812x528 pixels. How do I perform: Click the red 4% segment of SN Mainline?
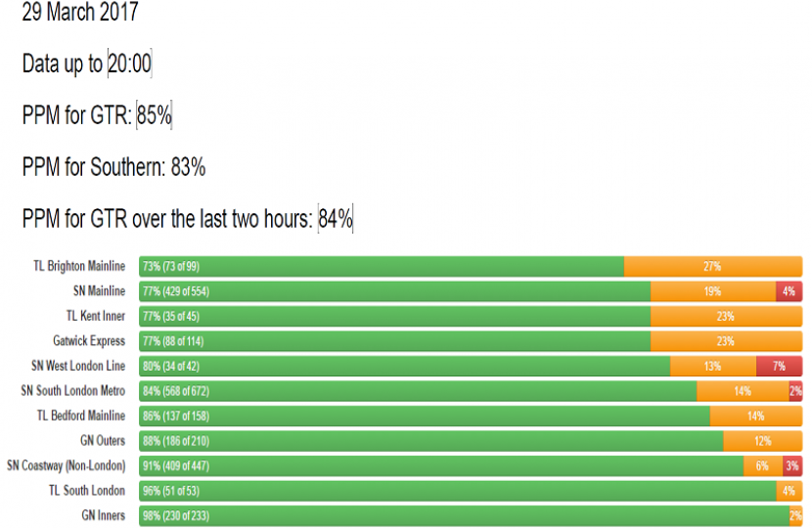[x=789, y=291]
